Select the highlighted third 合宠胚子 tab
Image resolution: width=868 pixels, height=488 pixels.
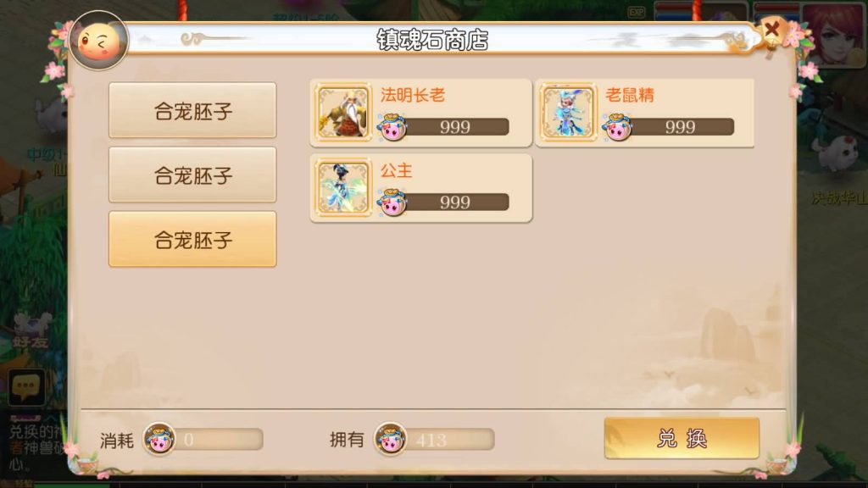[192, 239]
